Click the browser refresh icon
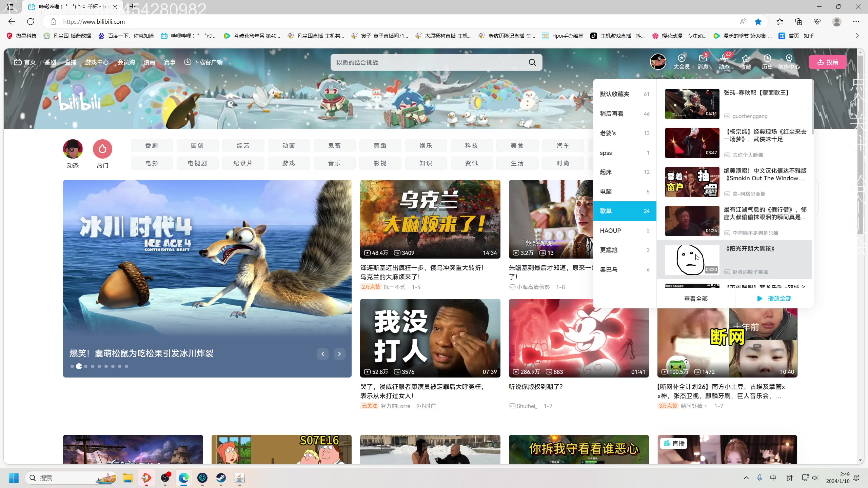Viewport: 868px width, 488px height. pyautogui.click(x=31, y=22)
